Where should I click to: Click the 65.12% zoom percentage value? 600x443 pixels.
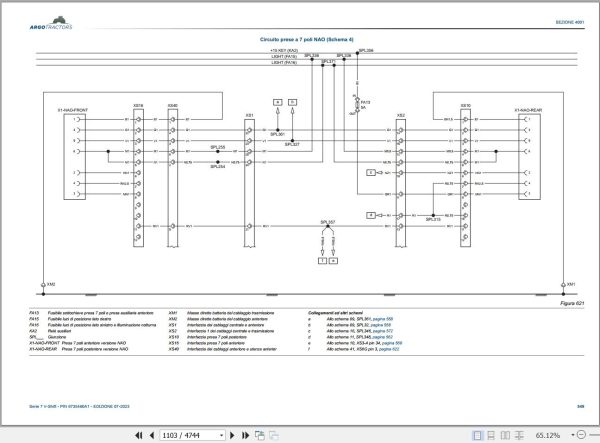[548, 435]
